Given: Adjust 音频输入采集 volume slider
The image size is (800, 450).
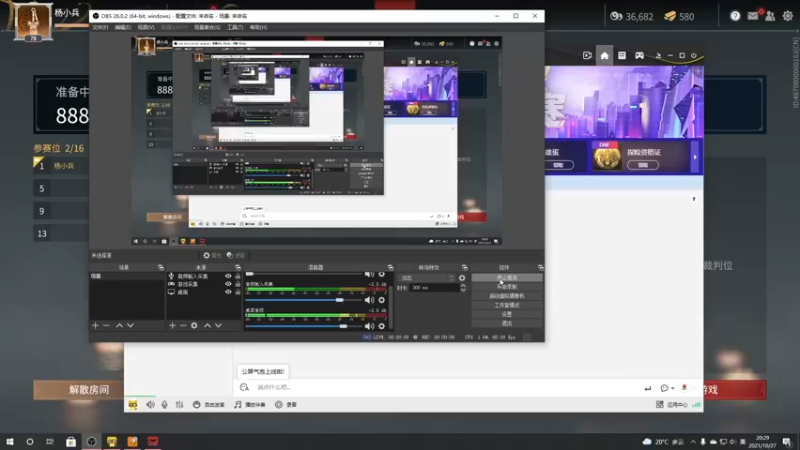Looking at the screenshot, I should tap(303, 300).
